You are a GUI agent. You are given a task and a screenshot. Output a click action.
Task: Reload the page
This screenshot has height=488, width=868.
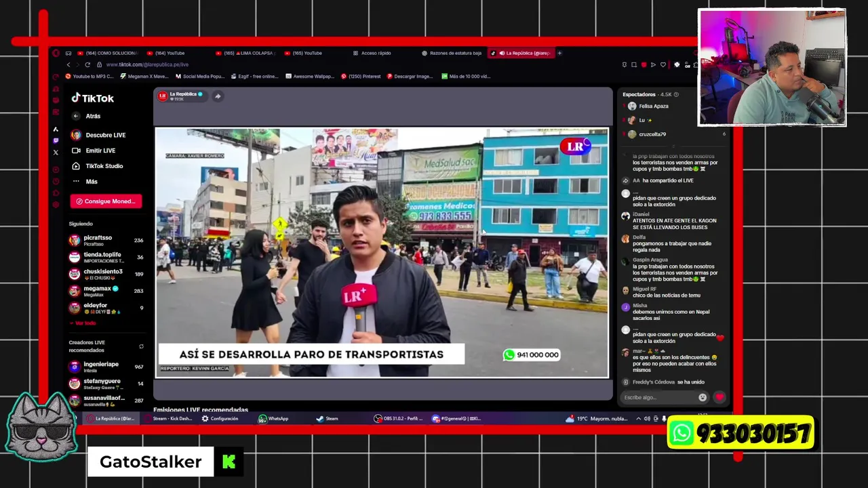point(87,64)
